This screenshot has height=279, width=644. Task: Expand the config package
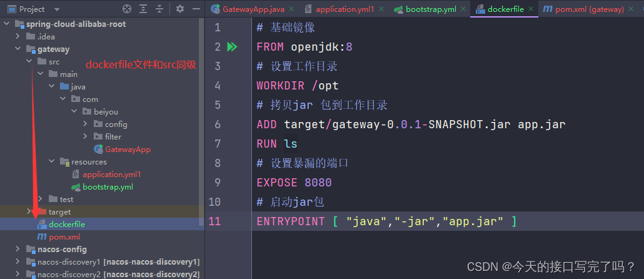(85, 124)
